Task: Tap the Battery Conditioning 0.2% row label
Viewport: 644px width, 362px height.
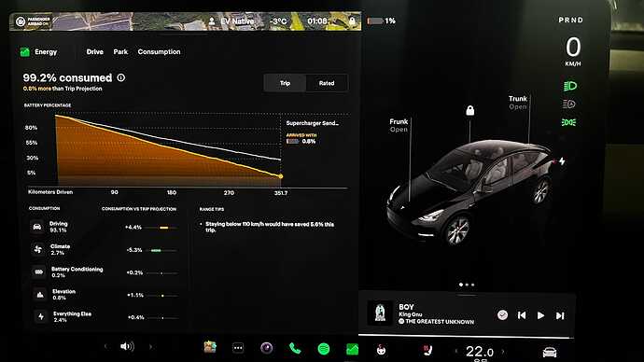Action: coord(77,272)
